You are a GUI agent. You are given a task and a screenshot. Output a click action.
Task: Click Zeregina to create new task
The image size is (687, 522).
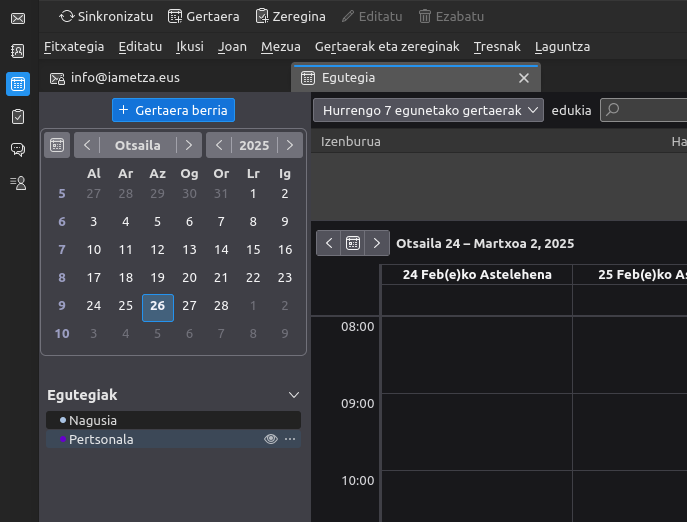[290, 16]
